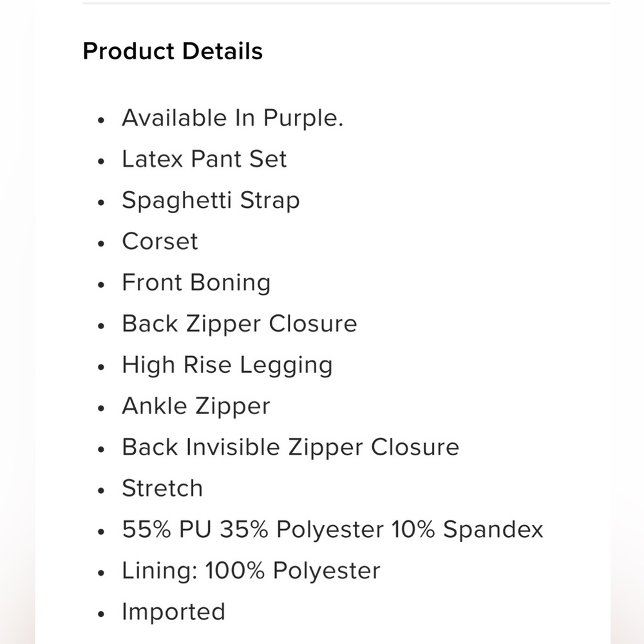Click the fabric composition line with Spandex
644x644 pixels.
click(x=332, y=530)
